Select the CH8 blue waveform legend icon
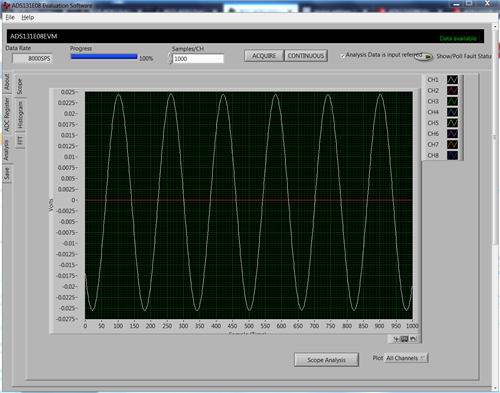Viewport: 500px width, 393px height. tap(452, 155)
